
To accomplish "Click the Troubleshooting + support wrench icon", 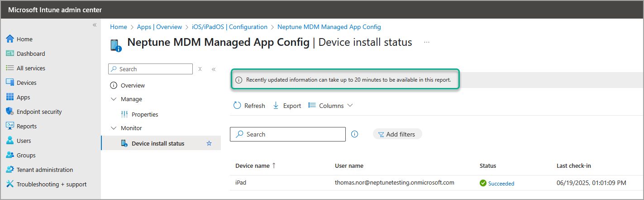I will (x=10, y=184).
